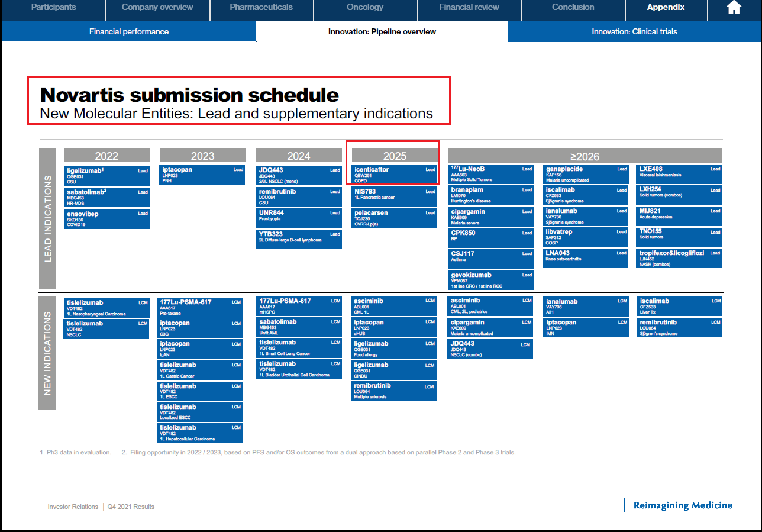Select pelacarsen CVRR-Lp(a) entry

click(395, 218)
